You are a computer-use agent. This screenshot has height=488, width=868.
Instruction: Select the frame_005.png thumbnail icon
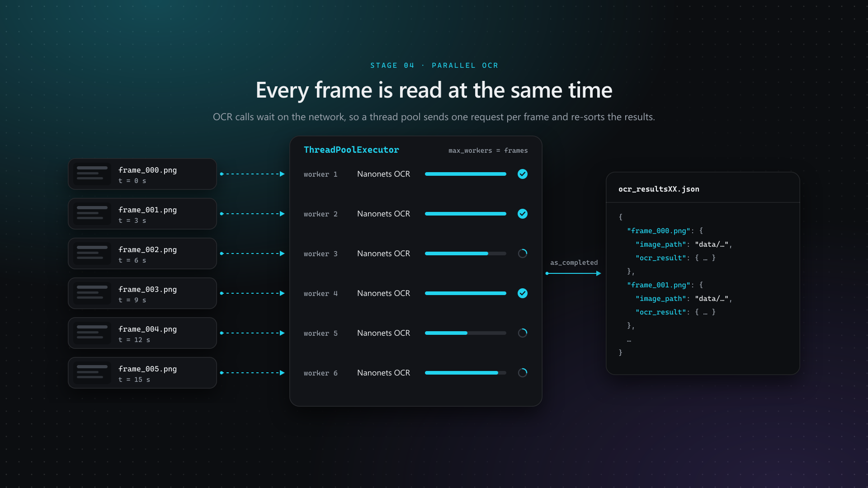[x=92, y=373]
